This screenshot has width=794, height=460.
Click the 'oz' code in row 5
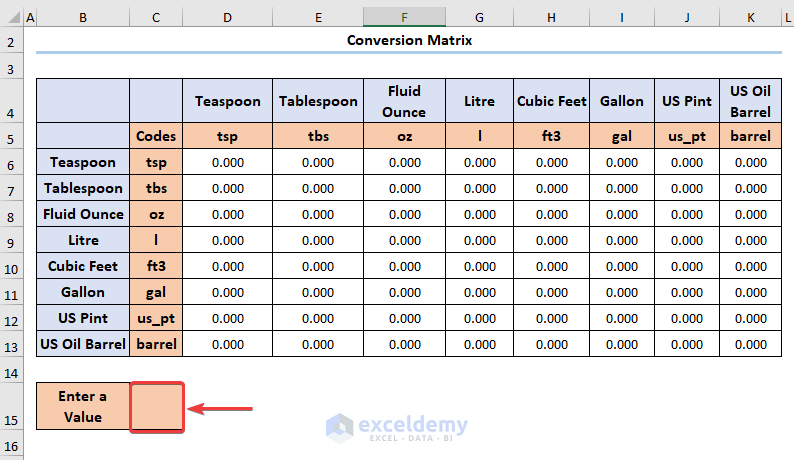click(405, 136)
